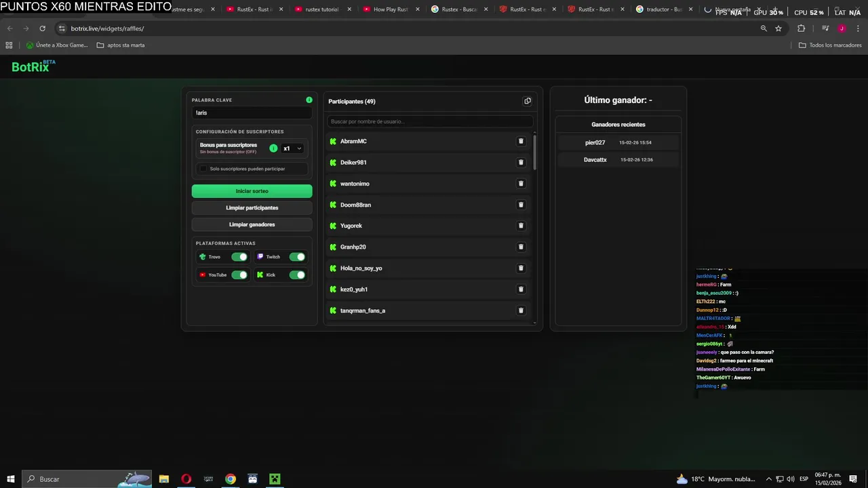Screen dimensions: 868x488
Task: Delete Yugorek participant entry
Action: click(521, 226)
